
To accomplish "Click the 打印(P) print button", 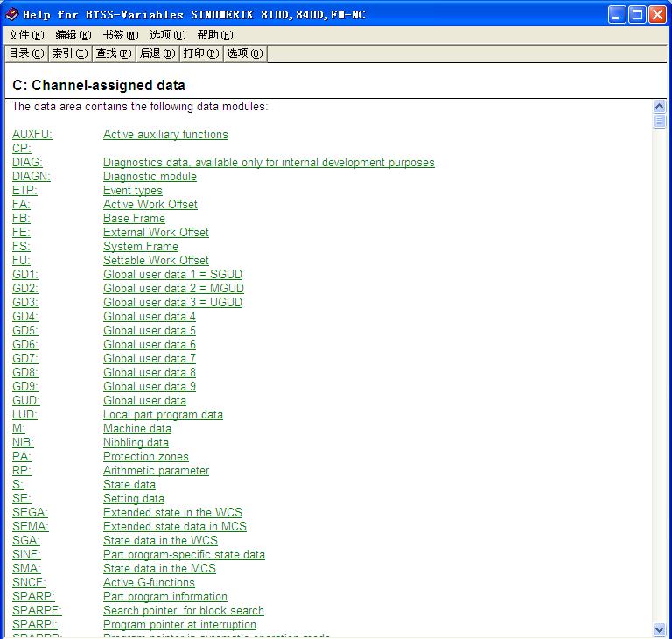I will [201, 53].
